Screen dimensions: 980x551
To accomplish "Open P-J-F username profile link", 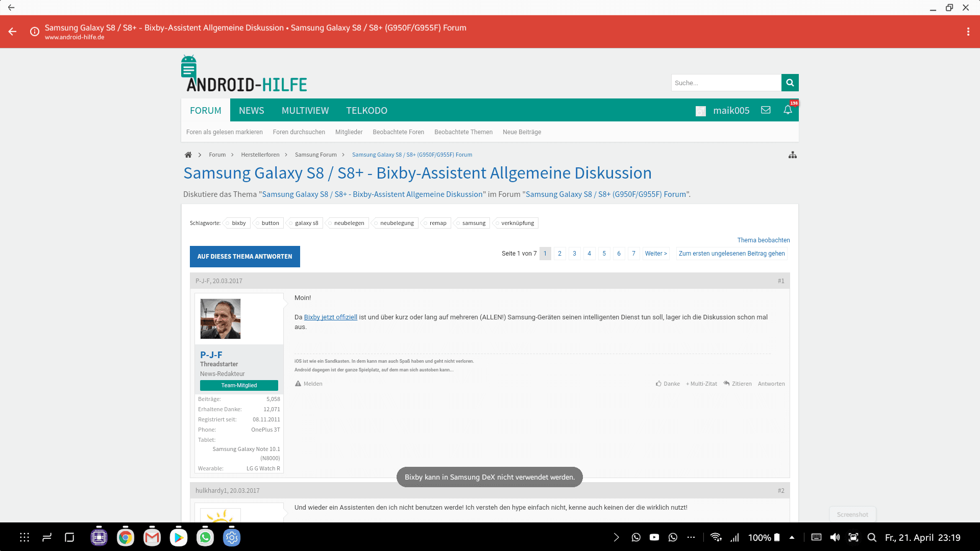I will point(211,355).
